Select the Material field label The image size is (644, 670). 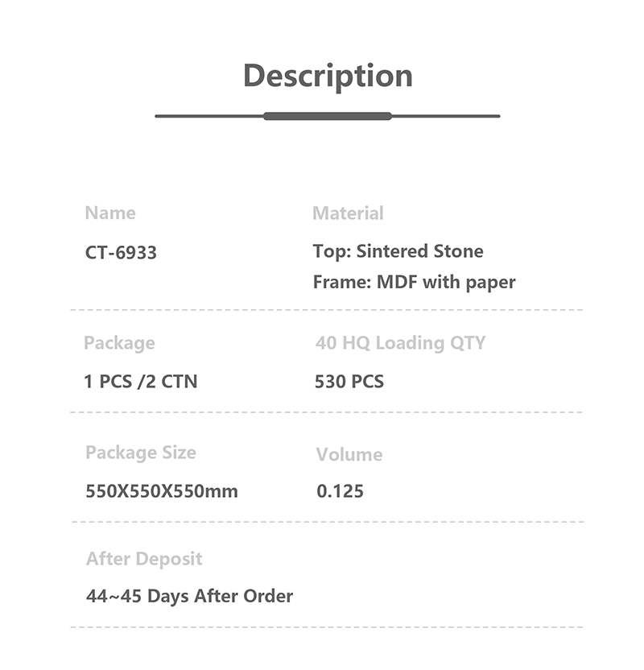pos(348,213)
